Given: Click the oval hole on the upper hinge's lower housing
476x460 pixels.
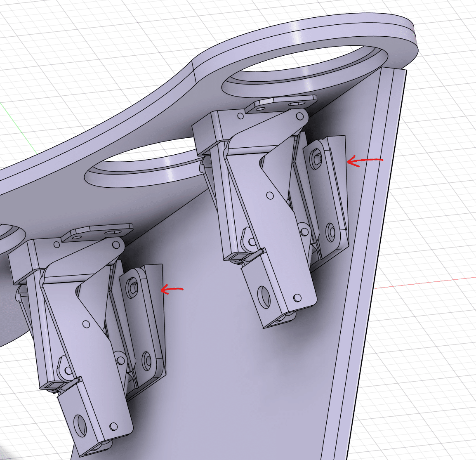Looking at the screenshot, I should pyautogui.click(x=264, y=296).
